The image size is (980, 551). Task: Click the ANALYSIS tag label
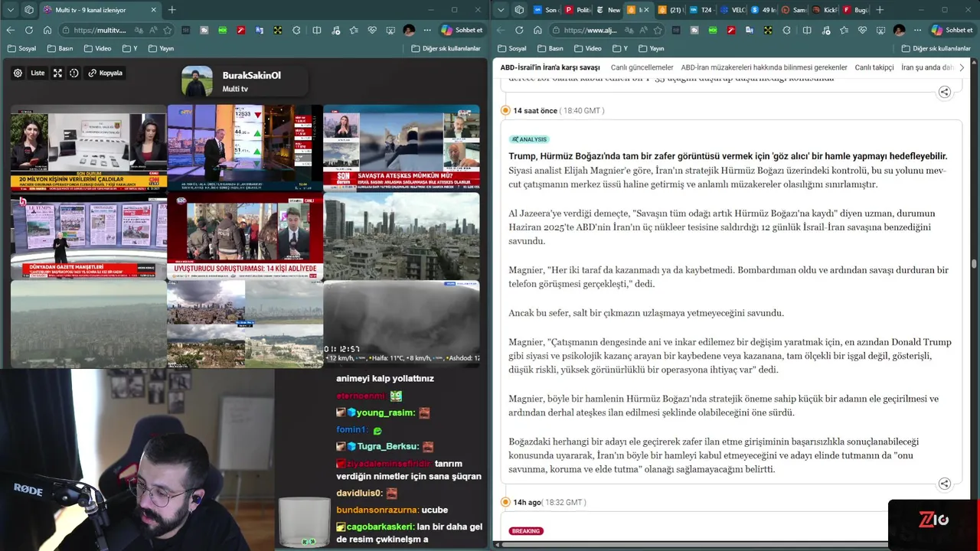tap(529, 139)
